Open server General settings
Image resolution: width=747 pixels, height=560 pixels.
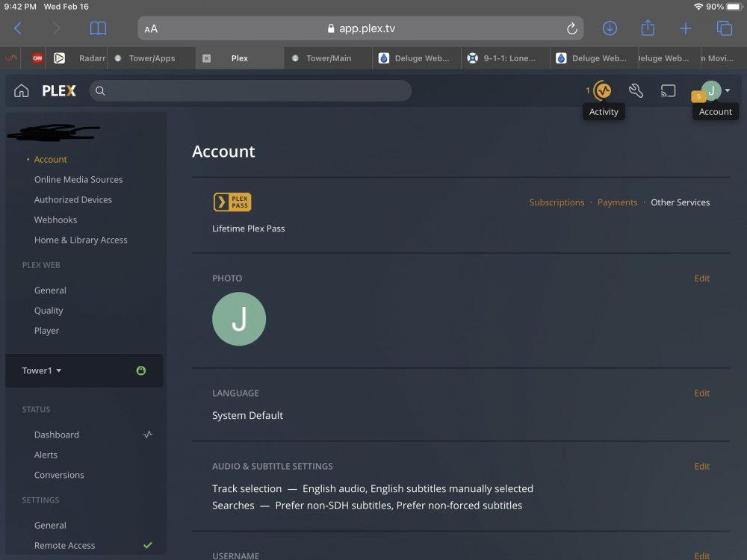coord(50,525)
